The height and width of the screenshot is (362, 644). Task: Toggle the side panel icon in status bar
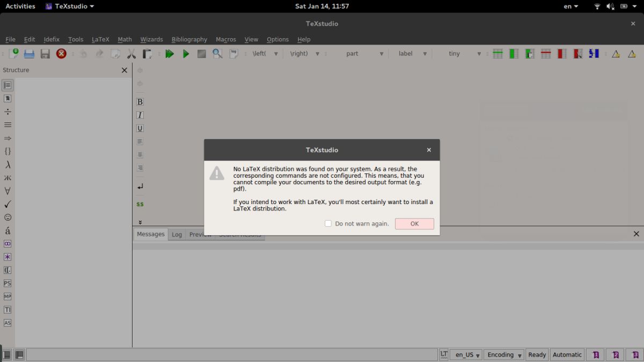point(6,354)
